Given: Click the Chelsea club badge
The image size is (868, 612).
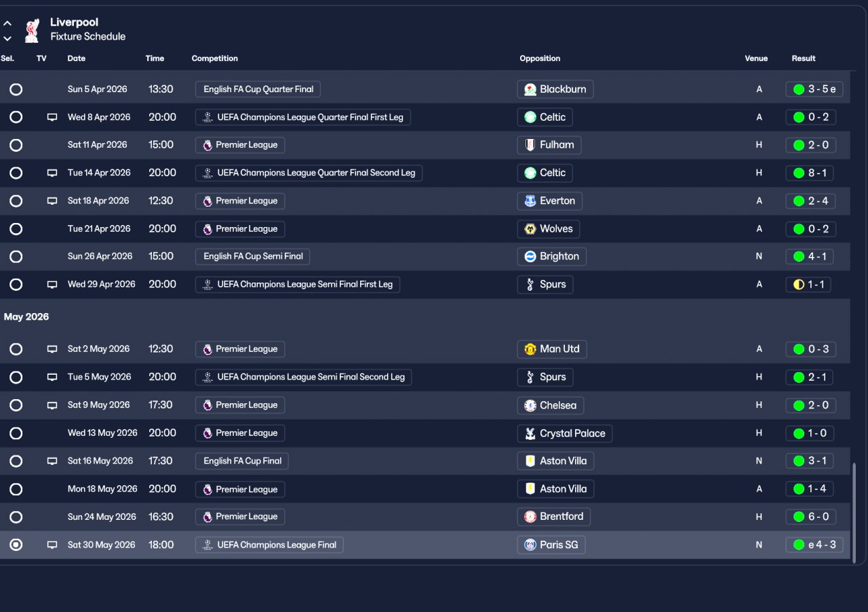Looking at the screenshot, I should 530,405.
